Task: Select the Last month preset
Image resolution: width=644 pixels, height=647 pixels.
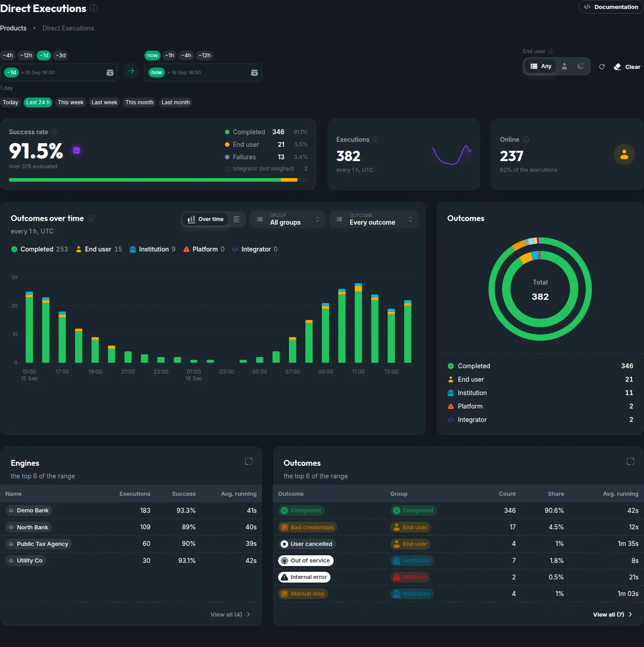Action: point(175,102)
